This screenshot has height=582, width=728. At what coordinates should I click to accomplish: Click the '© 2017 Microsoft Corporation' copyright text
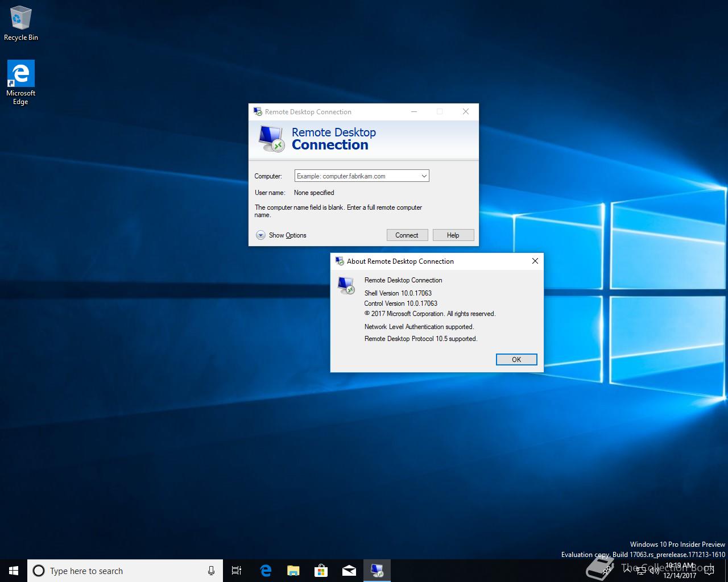click(430, 314)
